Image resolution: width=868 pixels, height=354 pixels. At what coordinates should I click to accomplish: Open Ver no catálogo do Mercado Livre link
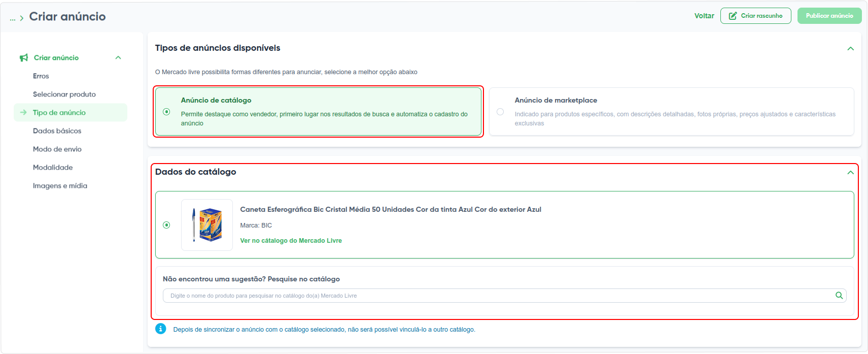(291, 241)
